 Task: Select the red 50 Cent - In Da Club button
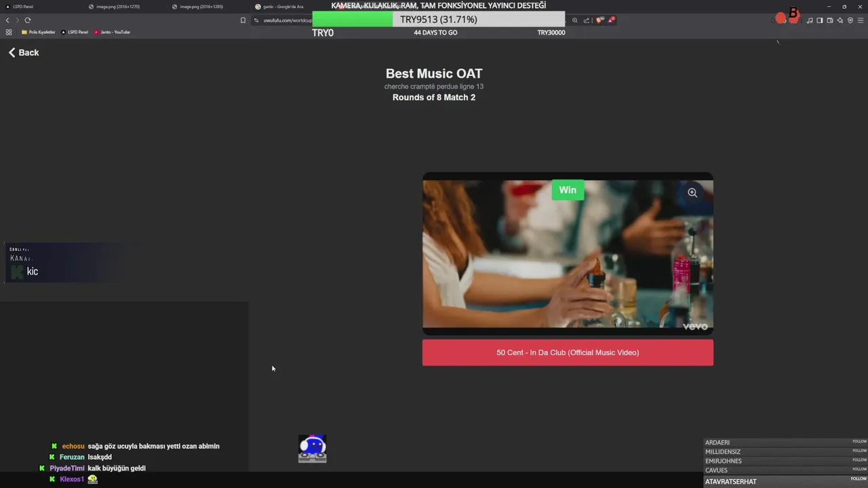point(568,352)
